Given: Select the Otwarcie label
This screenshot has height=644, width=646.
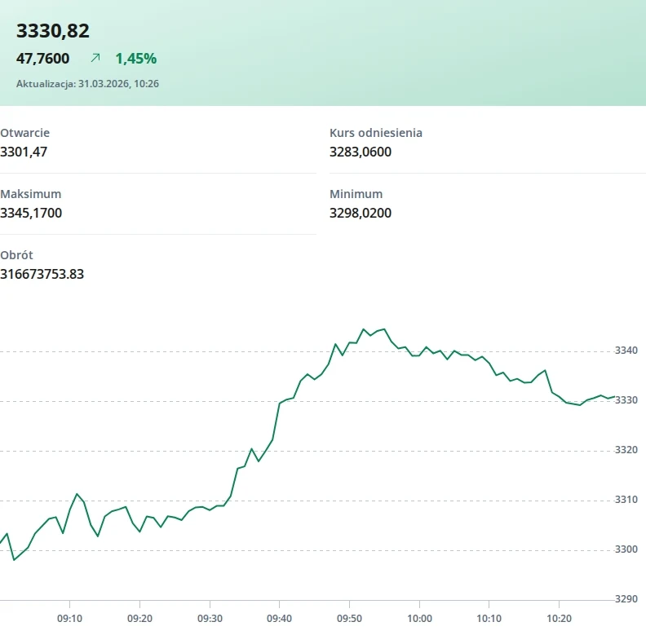Looking at the screenshot, I should coord(25,132).
